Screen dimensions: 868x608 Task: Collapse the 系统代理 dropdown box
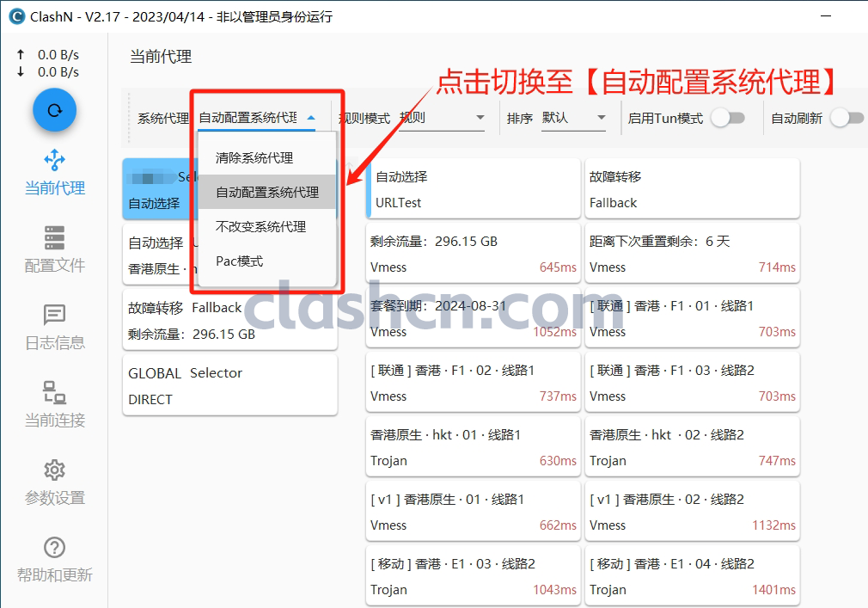tap(257, 118)
